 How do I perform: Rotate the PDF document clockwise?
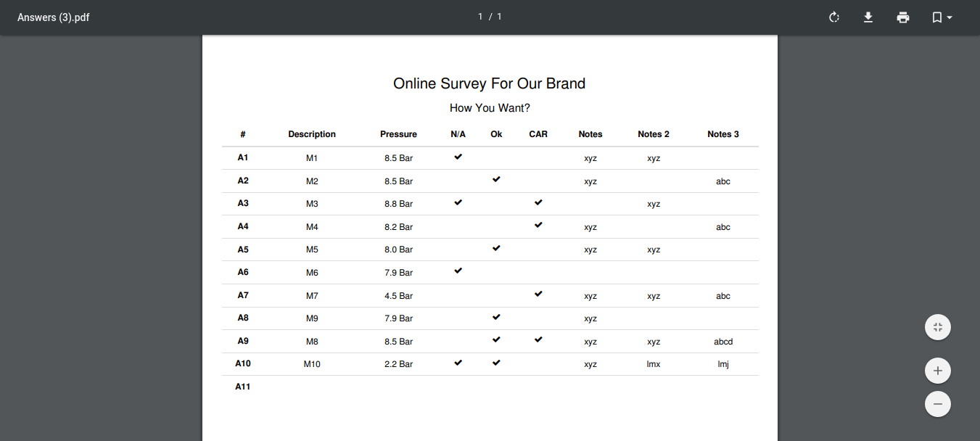(x=834, y=17)
